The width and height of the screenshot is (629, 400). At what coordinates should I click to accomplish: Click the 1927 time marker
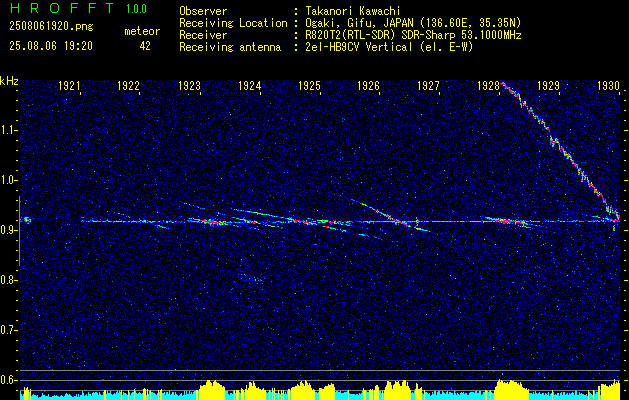click(x=428, y=85)
